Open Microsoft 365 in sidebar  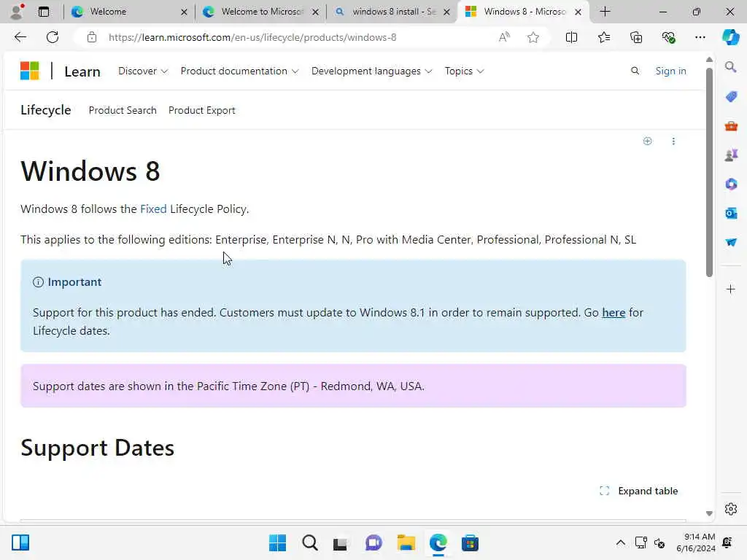tap(731, 184)
